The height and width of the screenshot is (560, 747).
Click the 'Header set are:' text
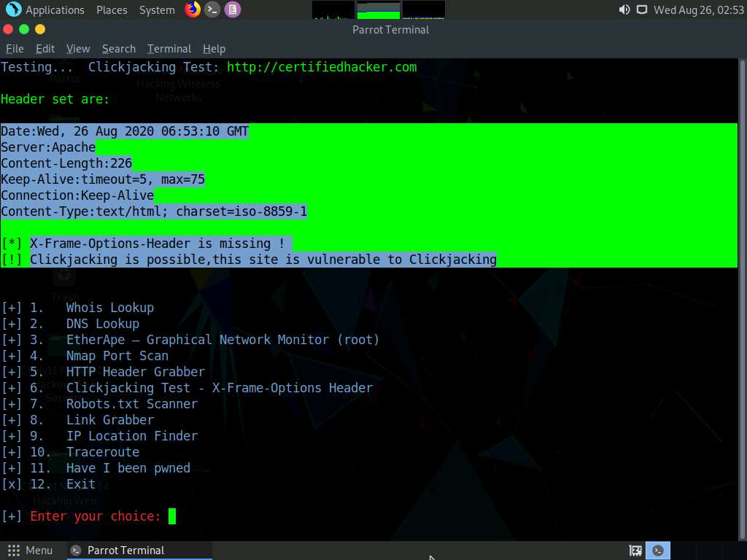[55, 99]
